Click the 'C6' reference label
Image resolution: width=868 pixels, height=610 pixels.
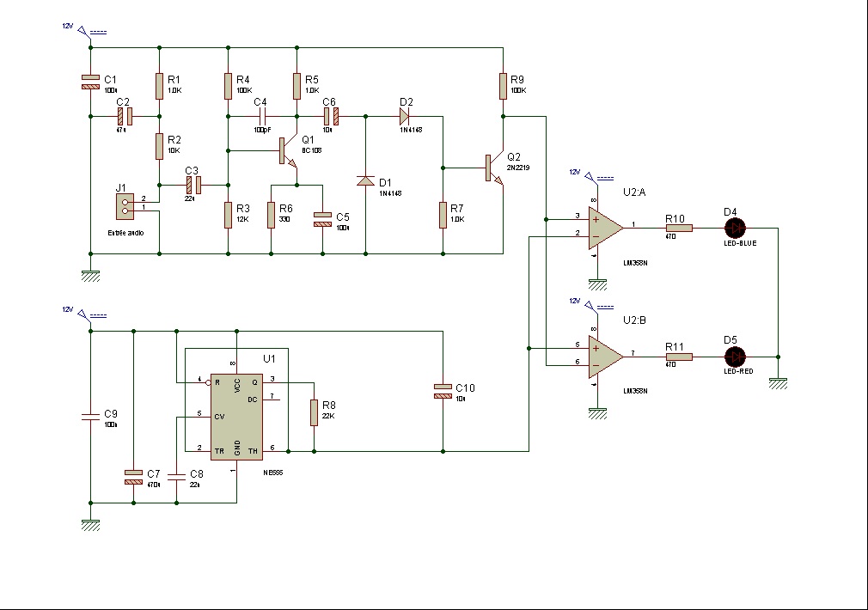tap(329, 102)
